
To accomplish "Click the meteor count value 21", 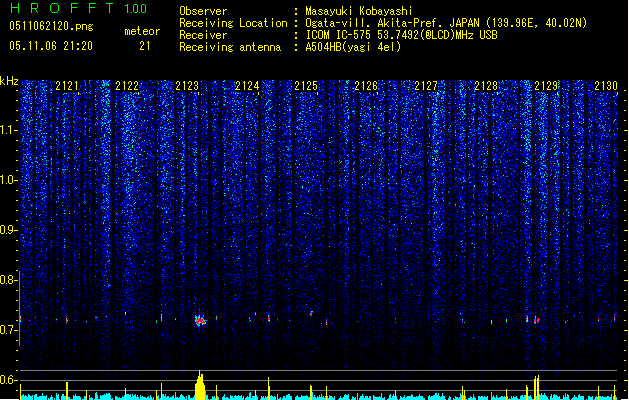I will [145, 46].
